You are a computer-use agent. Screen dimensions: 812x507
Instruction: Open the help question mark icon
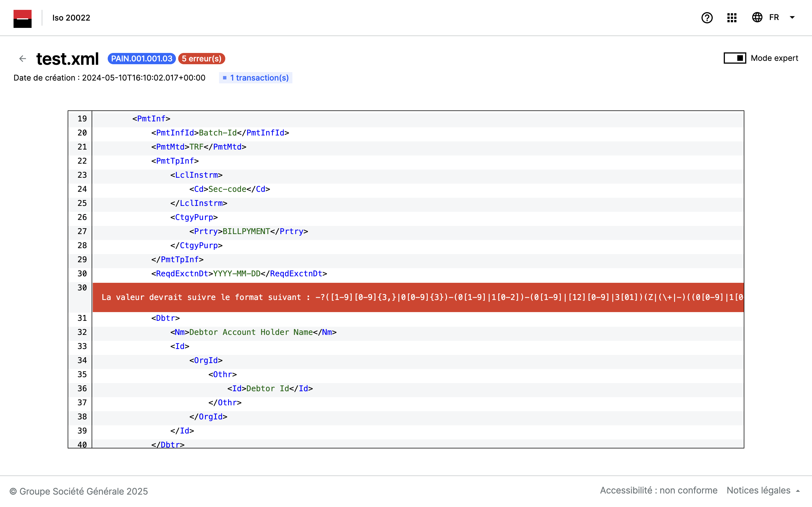707,18
